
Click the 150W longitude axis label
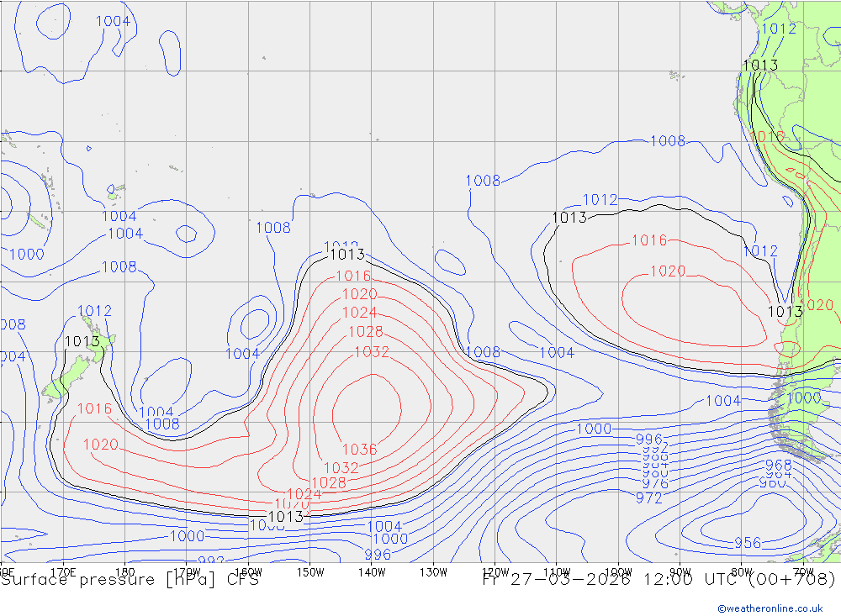(x=310, y=572)
